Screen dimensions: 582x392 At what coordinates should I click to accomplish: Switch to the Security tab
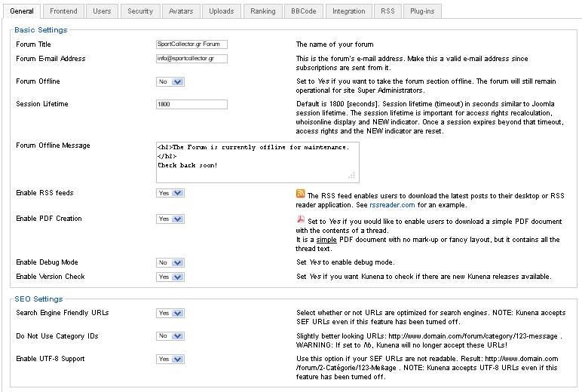140,11
